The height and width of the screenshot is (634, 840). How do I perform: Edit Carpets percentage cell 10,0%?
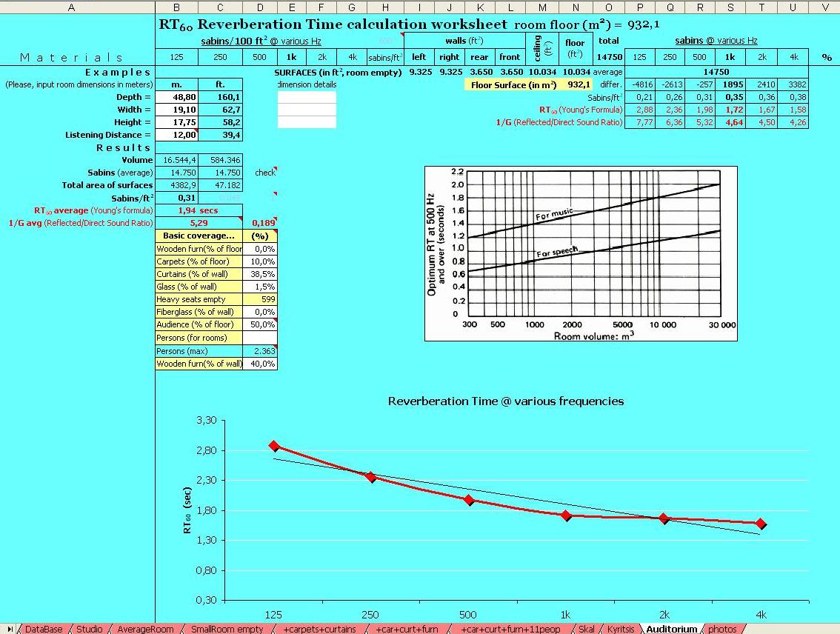tap(260, 261)
